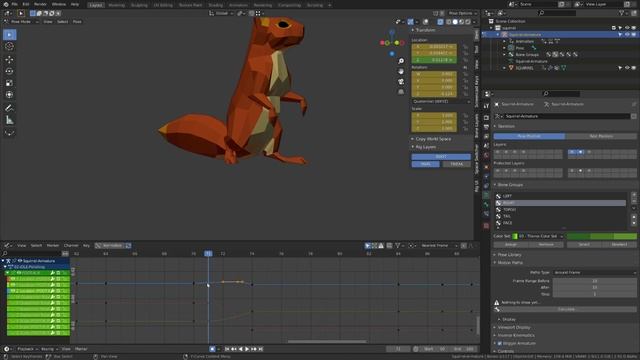The width and height of the screenshot is (640, 360).
Task: Expand the Viewport Display panel
Action: click(x=513, y=327)
